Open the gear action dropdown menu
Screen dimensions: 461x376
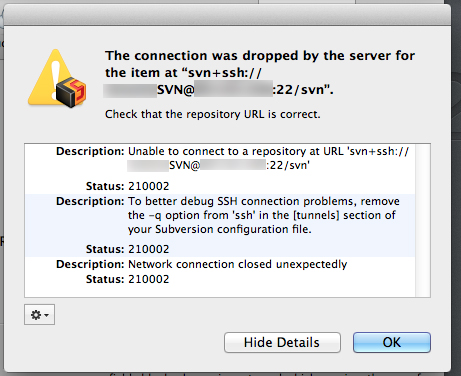[39, 314]
